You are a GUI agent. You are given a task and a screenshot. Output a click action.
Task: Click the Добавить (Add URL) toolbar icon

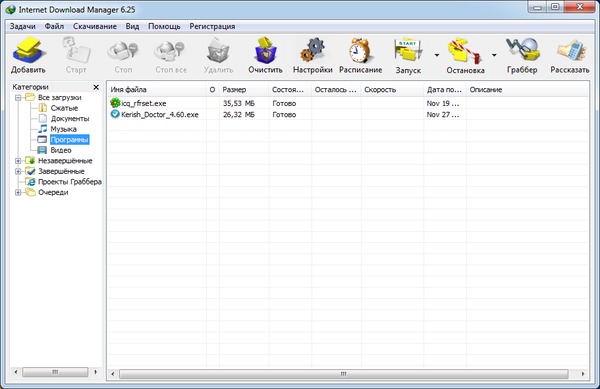(x=28, y=51)
